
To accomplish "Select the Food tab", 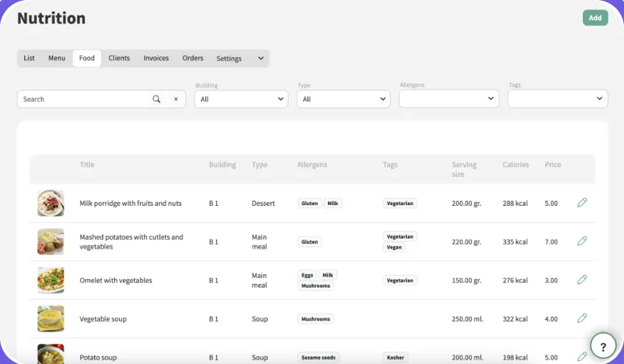I will point(87,58).
